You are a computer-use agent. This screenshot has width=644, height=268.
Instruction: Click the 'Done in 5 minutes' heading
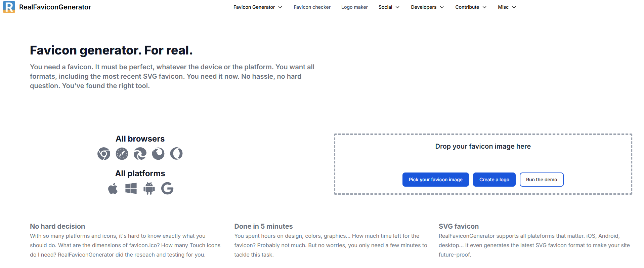[x=263, y=226]
